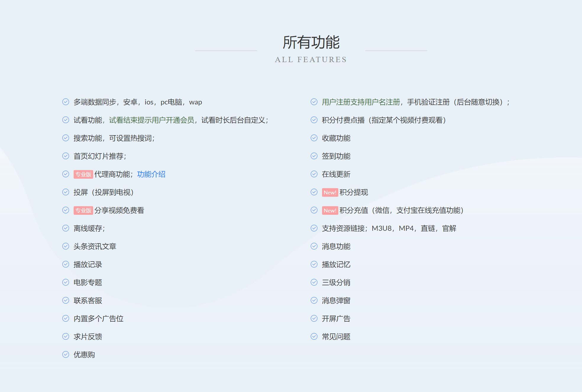Click check icon beside 播放记忆
The image size is (582, 392).
click(x=314, y=264)
